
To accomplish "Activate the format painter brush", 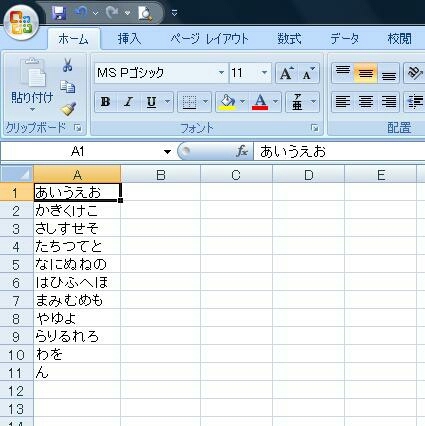I will click(x=68, y=109).
